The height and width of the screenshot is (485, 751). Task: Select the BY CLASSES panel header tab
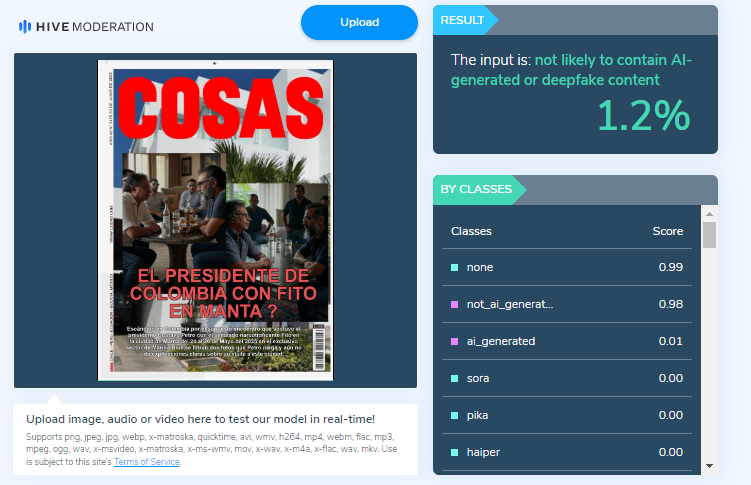click(479, 190)
